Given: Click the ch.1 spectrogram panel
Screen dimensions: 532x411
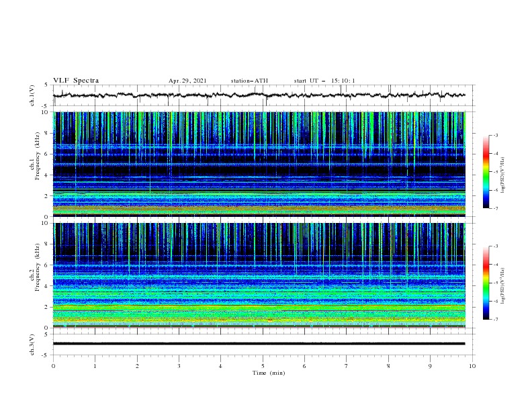Looking at the screenshot, I should tap(259, 164).
